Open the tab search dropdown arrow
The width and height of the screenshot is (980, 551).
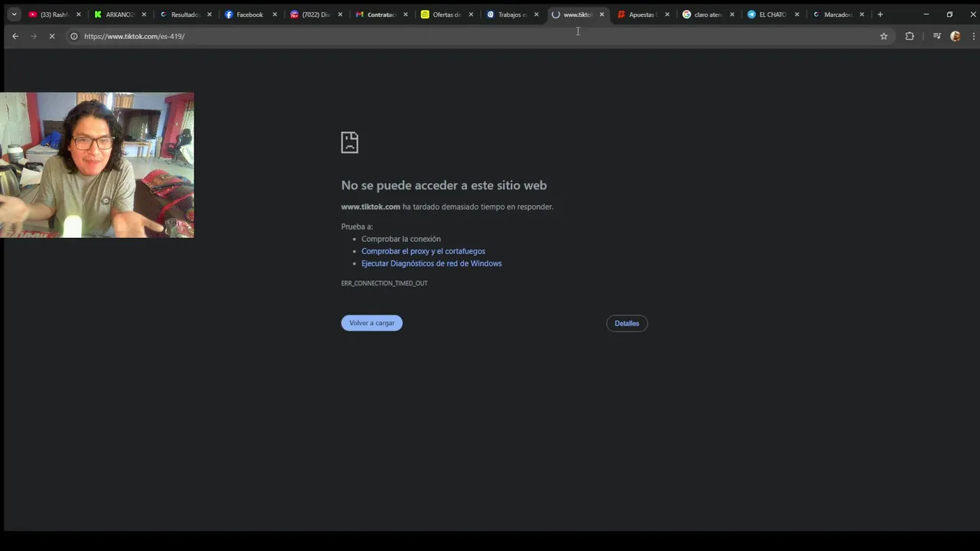click(x=14, y=15)
